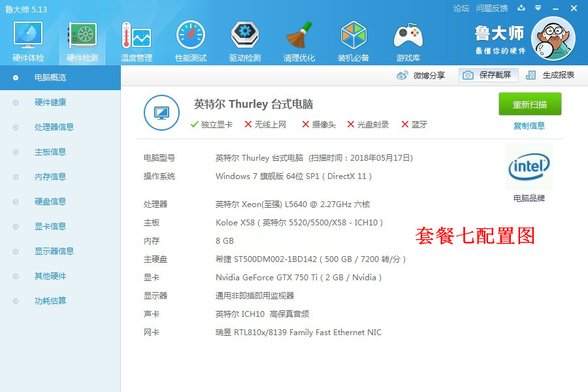Click the Windows 7 旗舰版 OS value
The image size is (588, 392).
click(x=293, y=176)
